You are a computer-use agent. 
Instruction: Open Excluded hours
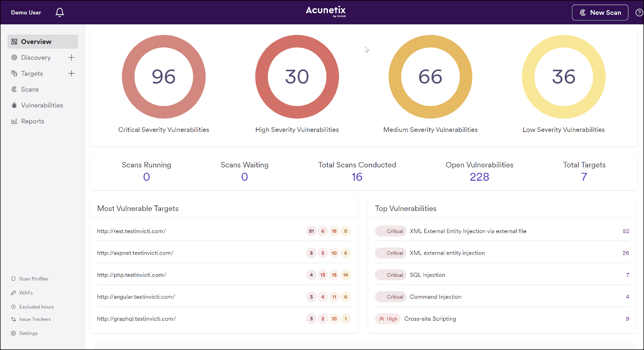tap(37, 307)
